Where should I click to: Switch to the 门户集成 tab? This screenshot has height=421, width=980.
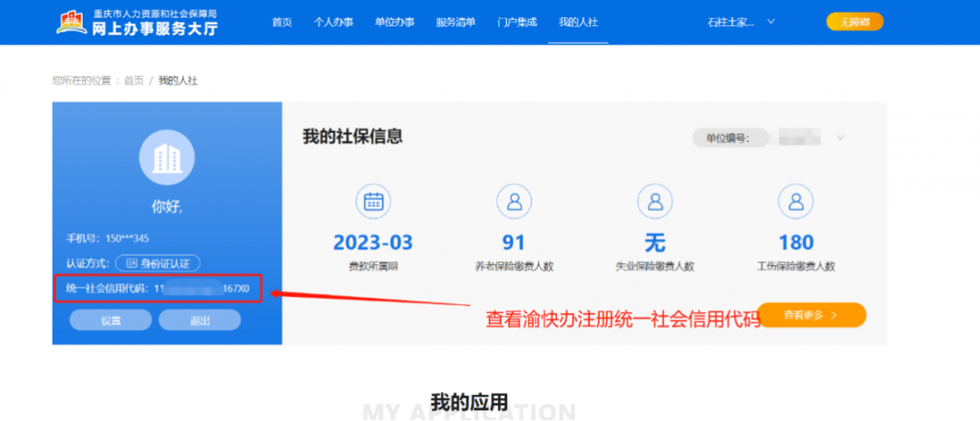point(516,22)
